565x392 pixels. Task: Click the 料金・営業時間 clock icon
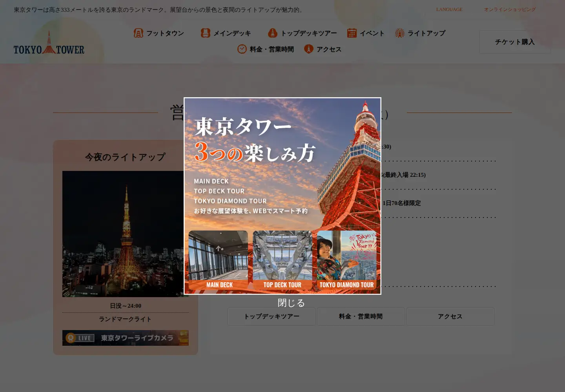pos(242,49)
